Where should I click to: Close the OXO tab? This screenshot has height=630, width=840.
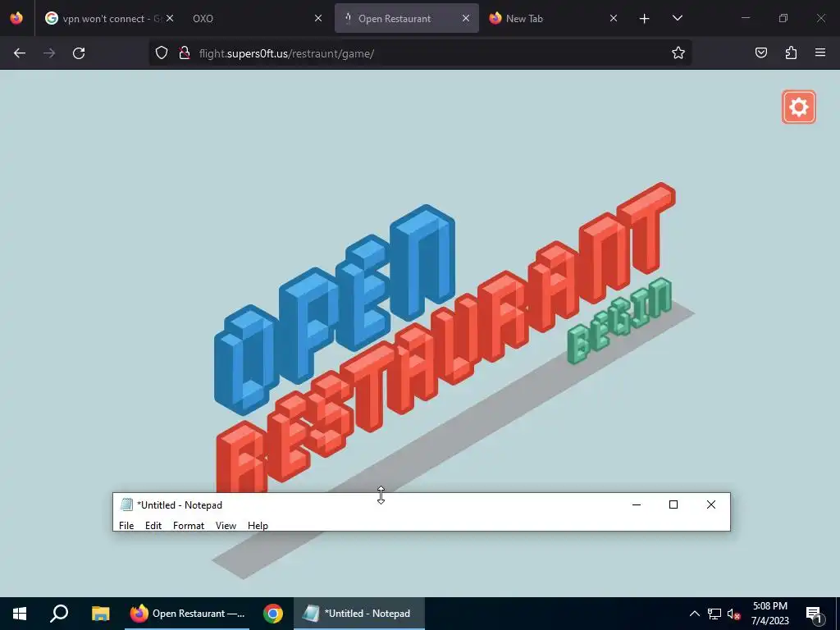[318, 18]
